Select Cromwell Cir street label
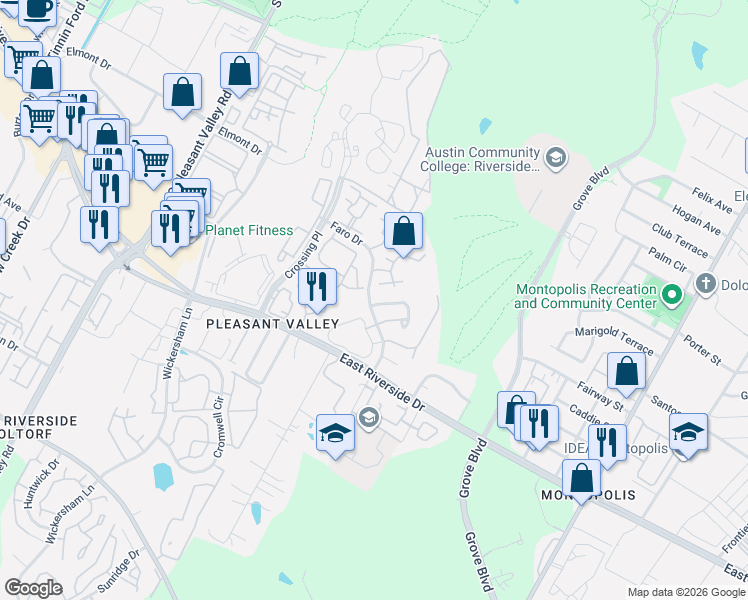The width and height of the screenshot is (748, 600). (x=218, y=427)
